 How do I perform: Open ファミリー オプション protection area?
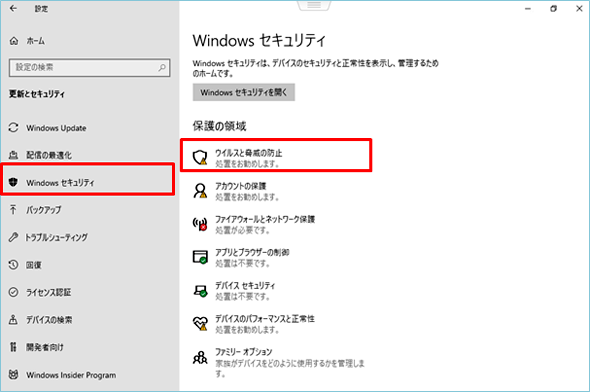(290, 363)
